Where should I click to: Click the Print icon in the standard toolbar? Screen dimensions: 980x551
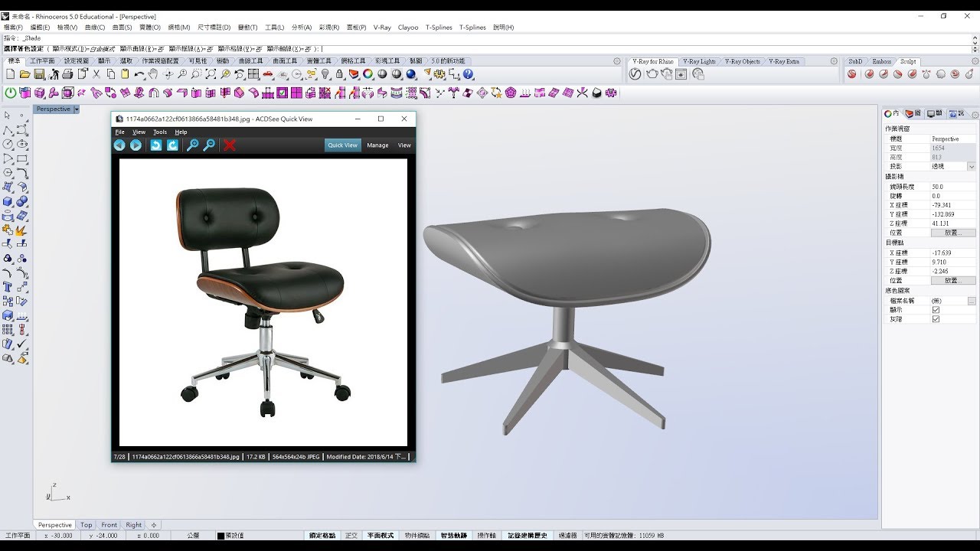[x=67, y=74]
